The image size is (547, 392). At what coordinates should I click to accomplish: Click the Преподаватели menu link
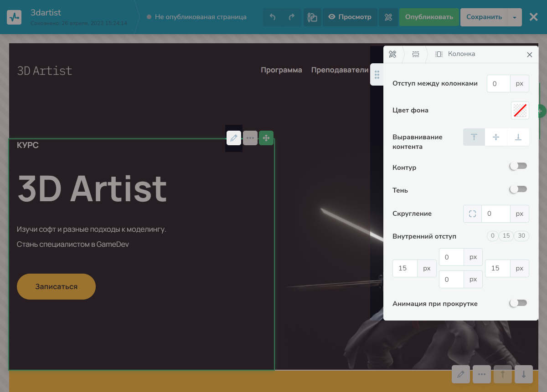pyautogui.click(x=340, y=70)
